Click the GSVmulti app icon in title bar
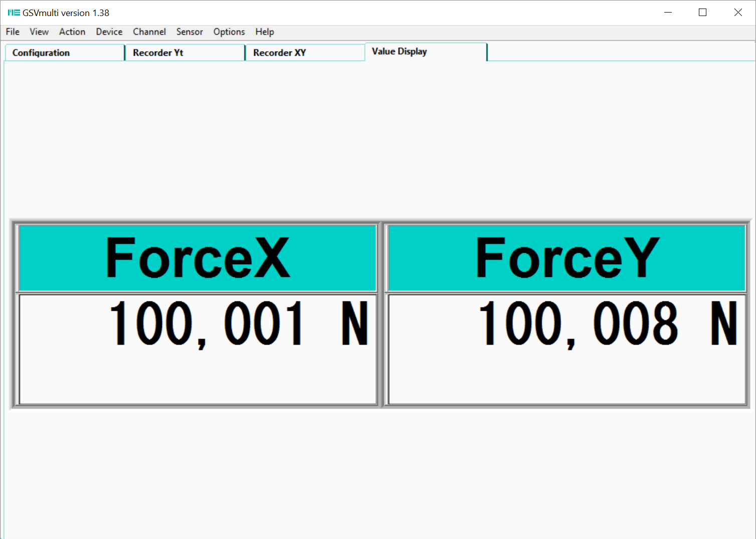Screen dimensions: 756x539 [14, 13]
